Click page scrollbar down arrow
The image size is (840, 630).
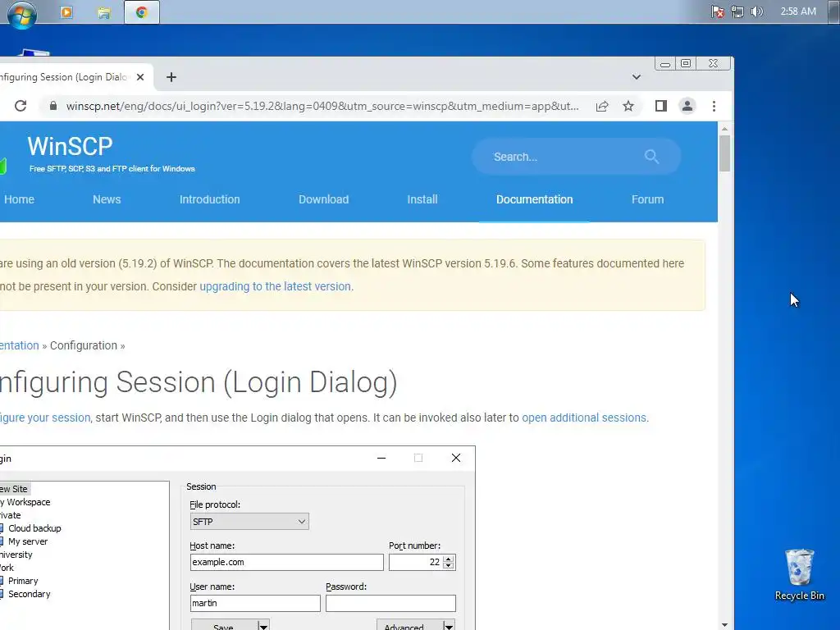click(x=724, y=624)
